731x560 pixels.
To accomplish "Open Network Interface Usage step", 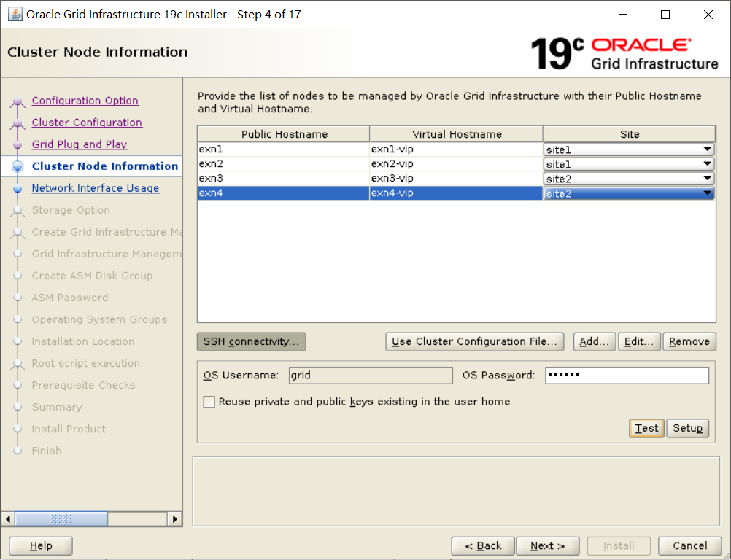I will pos(96,188).
